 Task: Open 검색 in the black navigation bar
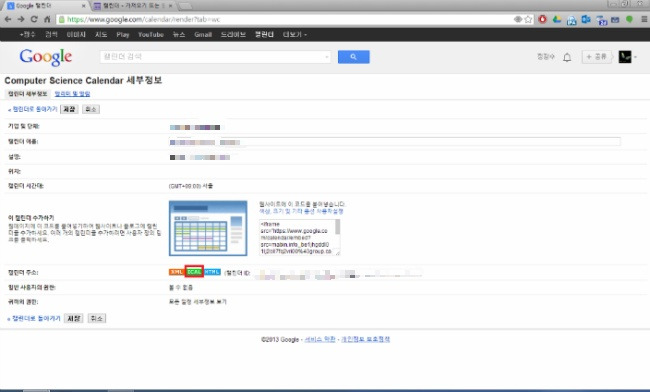tap(51, 34)
